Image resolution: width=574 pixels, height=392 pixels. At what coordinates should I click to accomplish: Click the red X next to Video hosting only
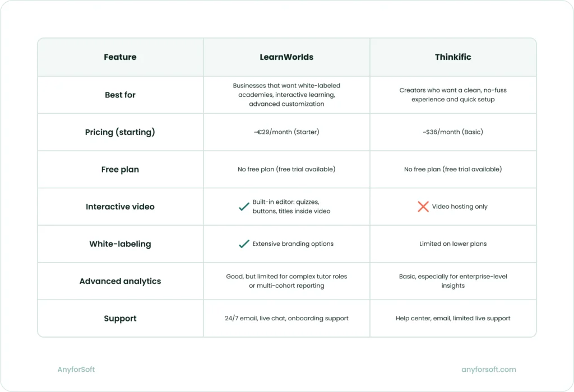pos(423,207)
